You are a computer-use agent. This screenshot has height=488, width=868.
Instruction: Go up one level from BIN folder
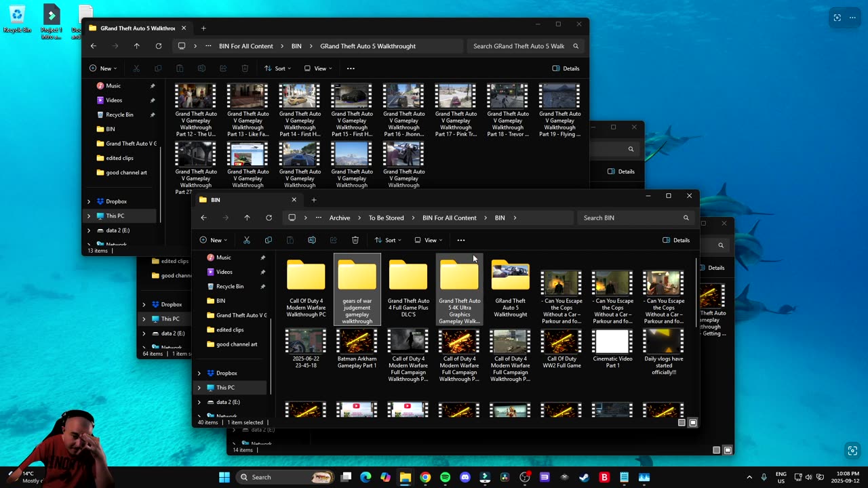(x=247, y=218)
